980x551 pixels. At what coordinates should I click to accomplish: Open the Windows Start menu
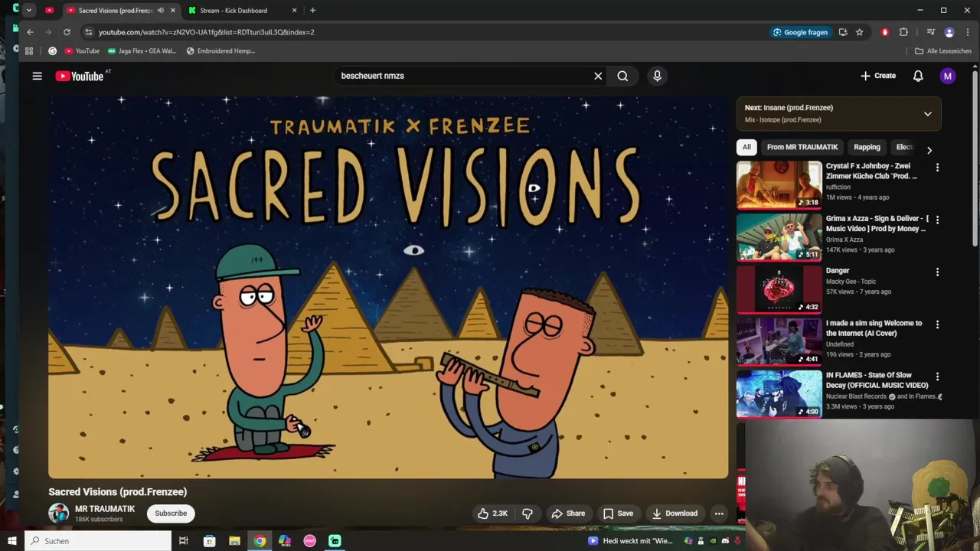coord(11,541)
